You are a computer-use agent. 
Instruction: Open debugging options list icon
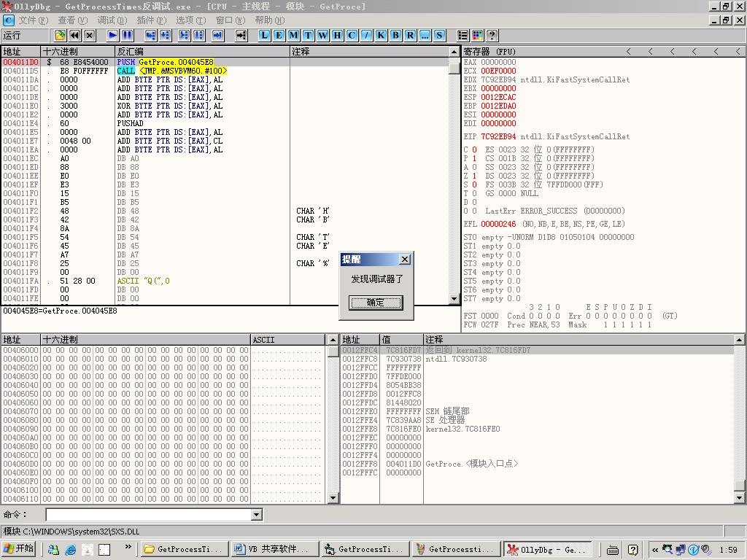coord(463,35)
